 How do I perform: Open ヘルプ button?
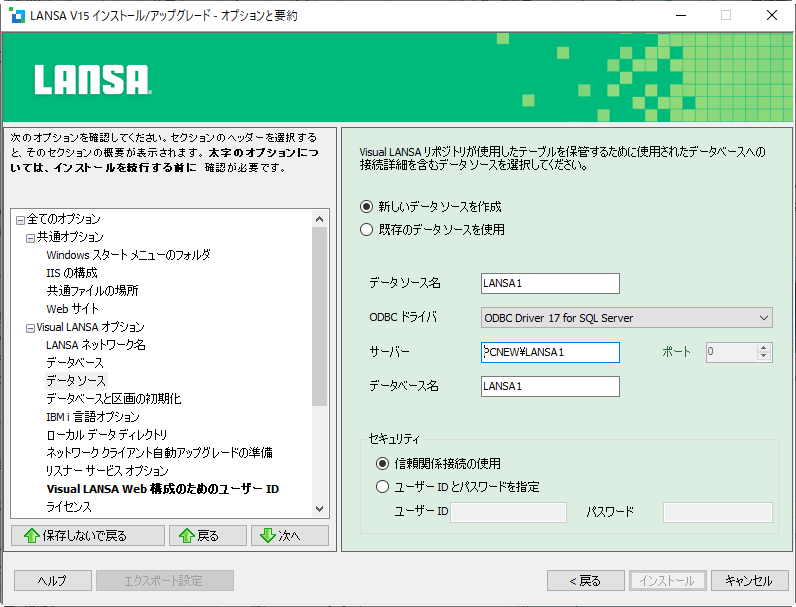tap(53, 581)
